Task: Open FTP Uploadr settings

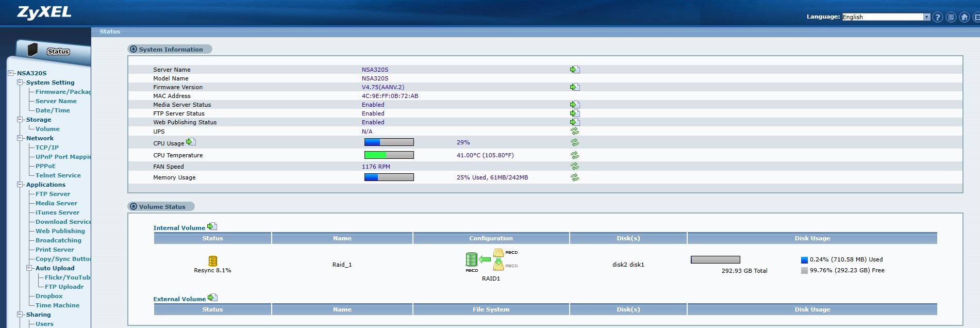Action: [64, 287]
